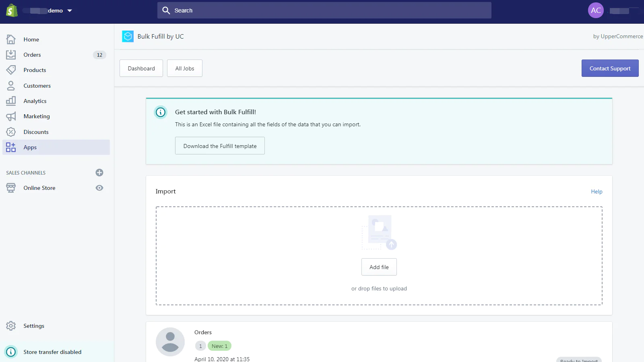Expand the demo store switcher dropdown
Viewport: 644px width, 362px height.
[70, 11]
